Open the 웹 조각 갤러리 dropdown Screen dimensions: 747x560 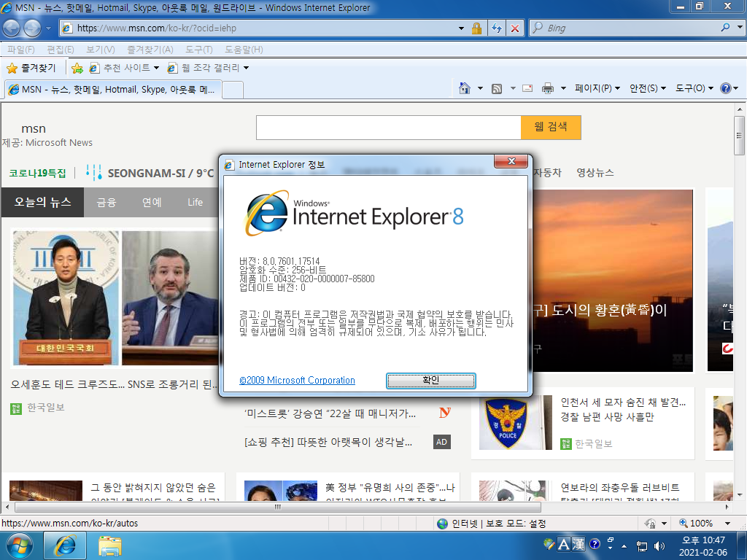[208, 68]
